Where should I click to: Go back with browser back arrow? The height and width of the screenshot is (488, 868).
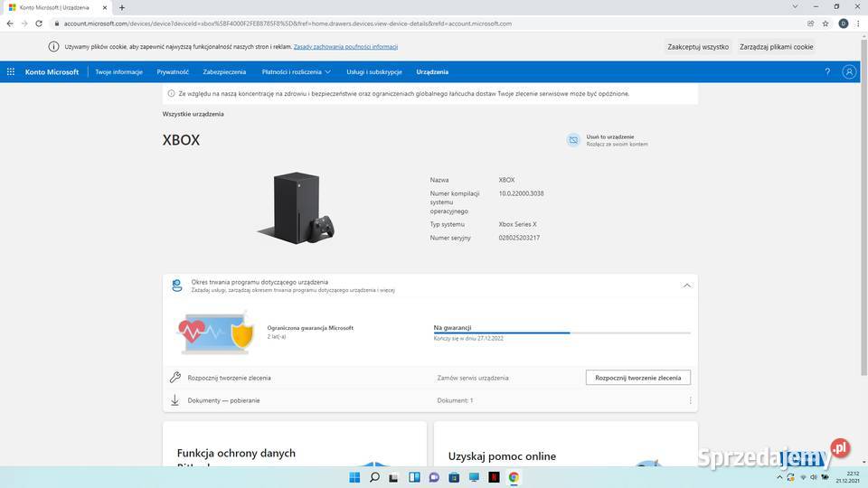point(10,23)
